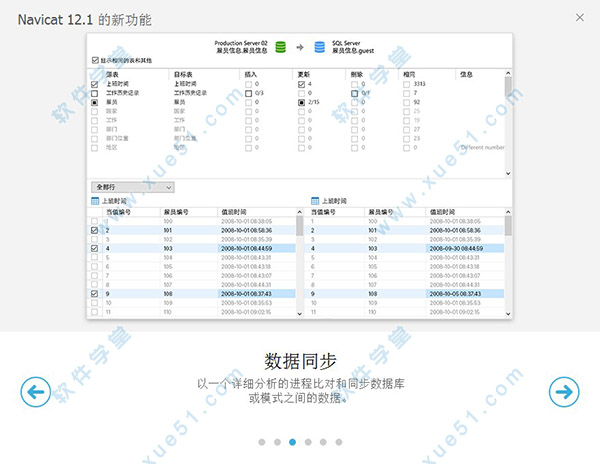
Task: Click the left data grid scroll-down arrow
Action: 300,314
